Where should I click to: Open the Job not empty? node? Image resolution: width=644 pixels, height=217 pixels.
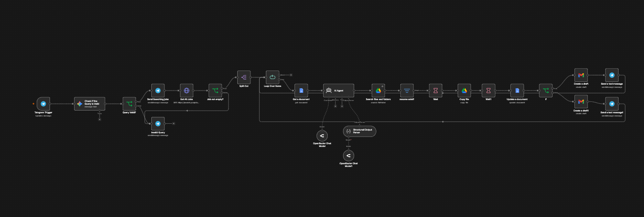(x=215, y=91)
